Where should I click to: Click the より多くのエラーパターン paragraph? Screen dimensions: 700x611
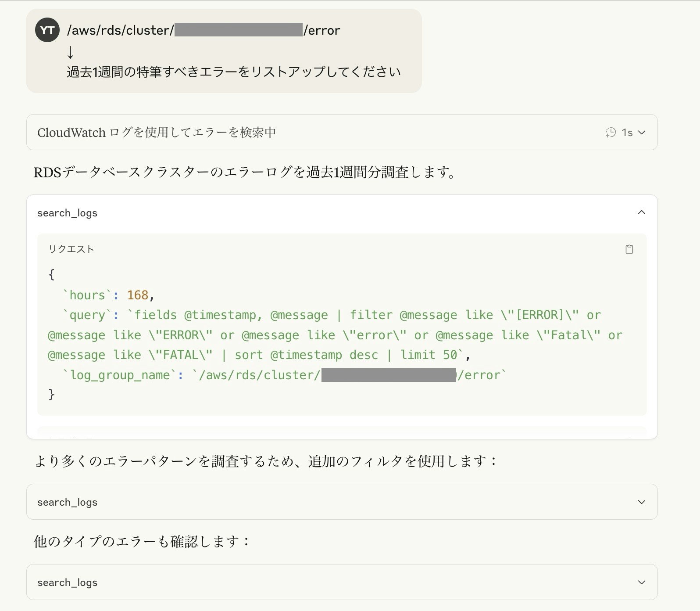tap(266, 461)
